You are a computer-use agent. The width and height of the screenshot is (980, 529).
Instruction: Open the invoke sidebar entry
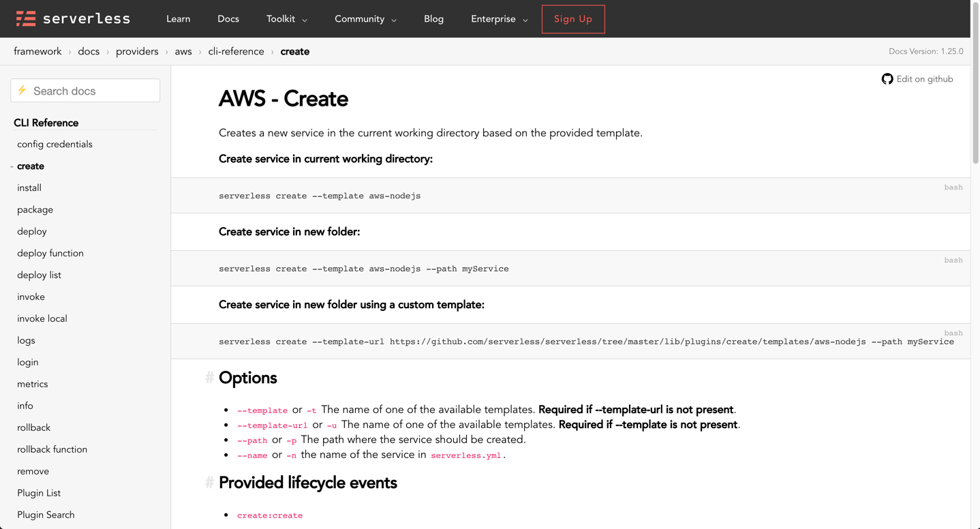31,297
